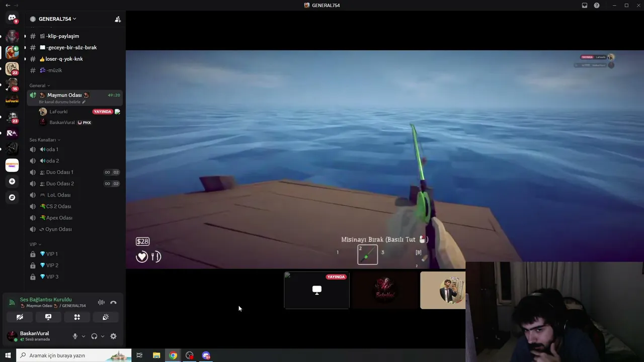Open the müzik text channel
This screenshot has width=644, height=362.
(x=74, y=70)
